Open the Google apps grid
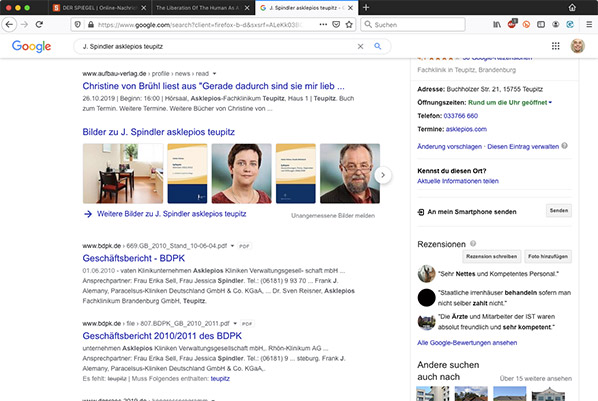This screenshot has height=401, width=598. [556, 46]
